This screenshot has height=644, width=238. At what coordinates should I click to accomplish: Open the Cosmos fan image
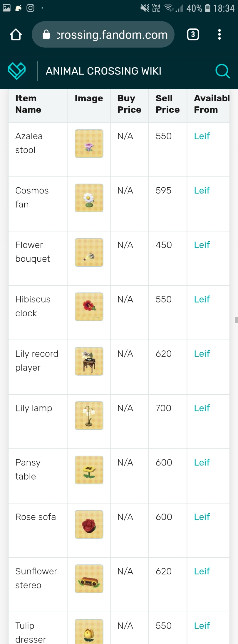click(x=89, y=198)
